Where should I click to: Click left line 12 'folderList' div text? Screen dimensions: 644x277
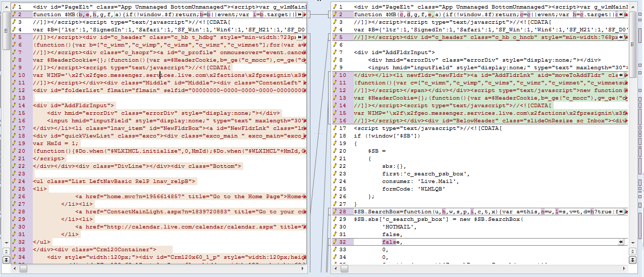170,90
